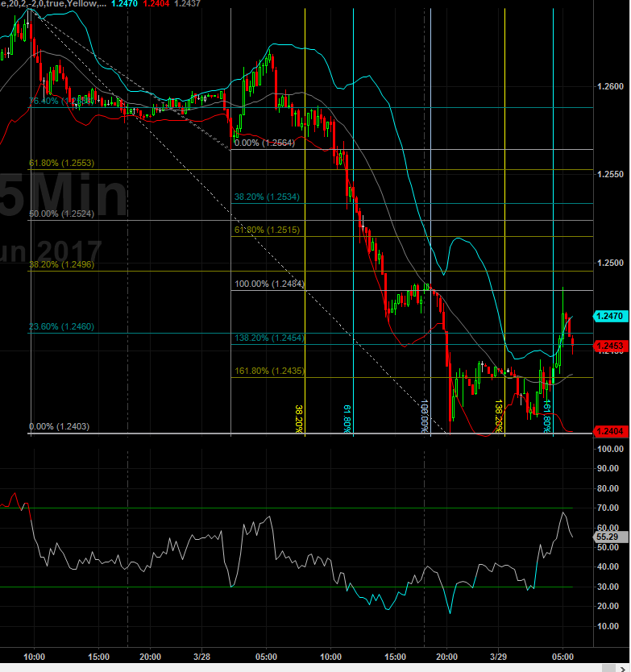
Task: Click the 3/29 date on time axis
Action: 500,657
